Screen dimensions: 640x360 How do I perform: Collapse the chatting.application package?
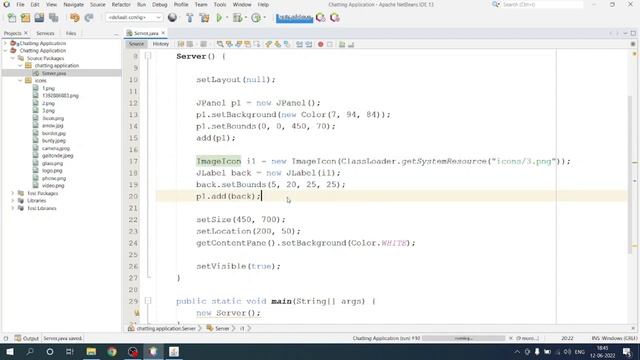[x=20, y=66]
